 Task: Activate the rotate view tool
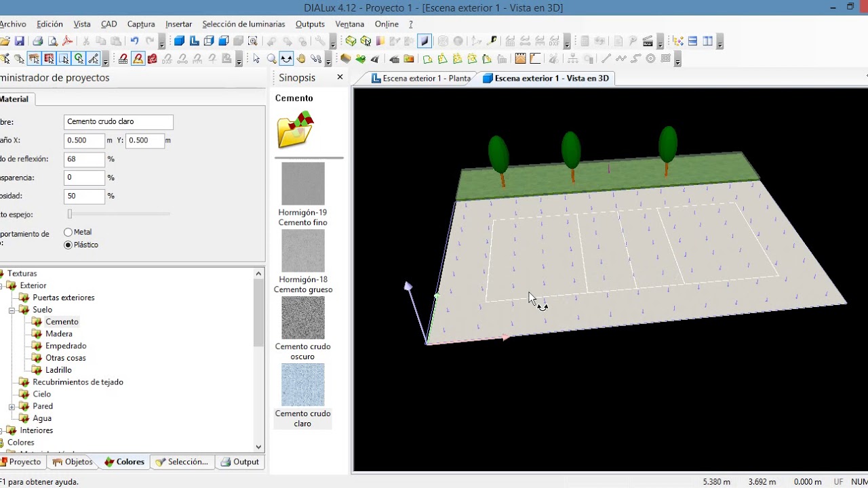[x=286, y=59]
